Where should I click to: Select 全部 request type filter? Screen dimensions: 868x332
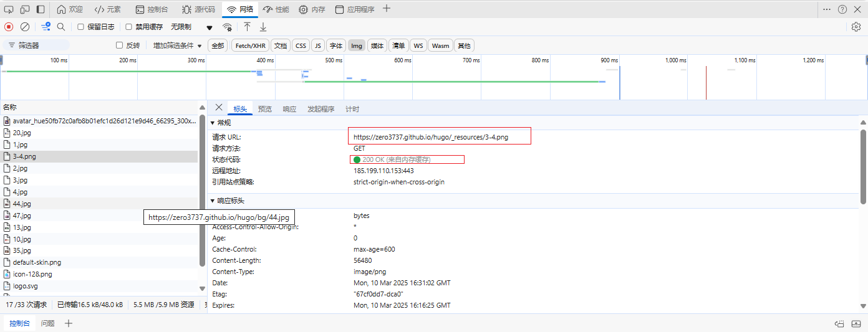coord(217,45)
